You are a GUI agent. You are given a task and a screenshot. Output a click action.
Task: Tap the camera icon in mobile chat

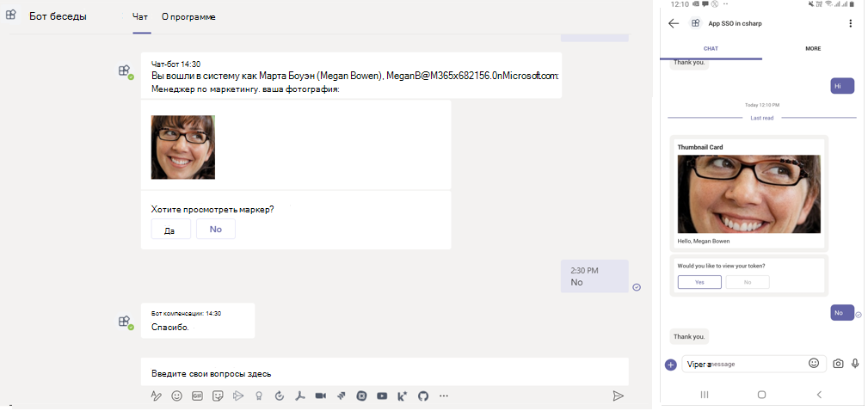[838, 364]
